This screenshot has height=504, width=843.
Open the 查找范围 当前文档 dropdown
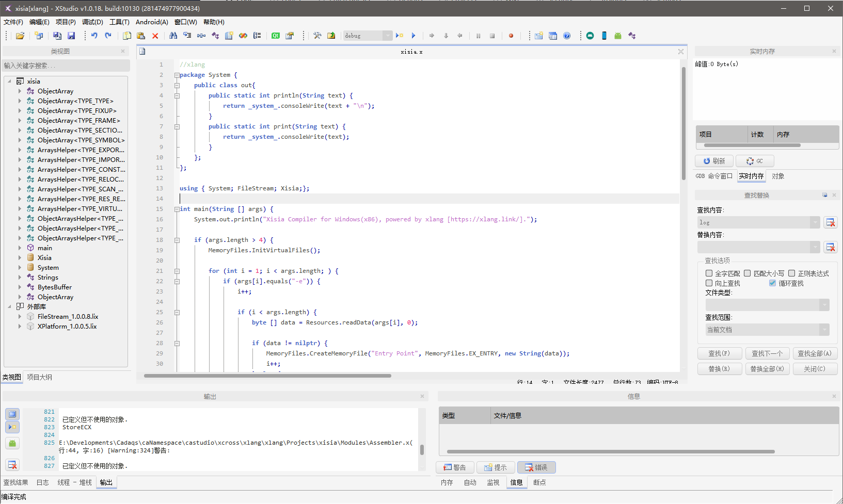[824, 330]
